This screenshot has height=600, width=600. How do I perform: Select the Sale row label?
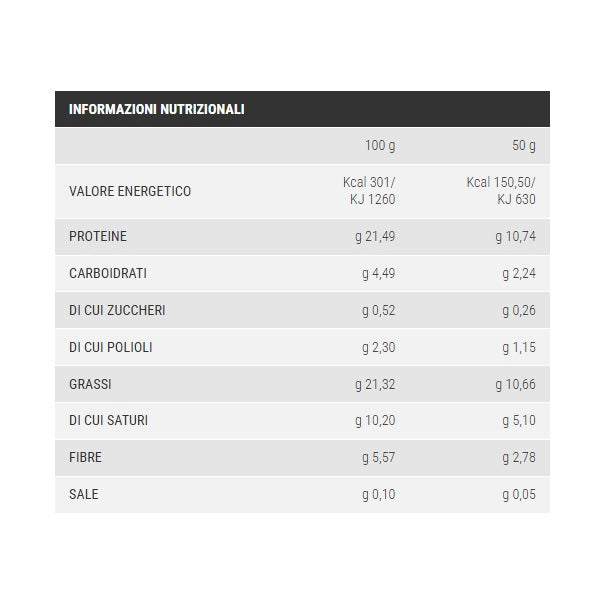tap(84, 494)
